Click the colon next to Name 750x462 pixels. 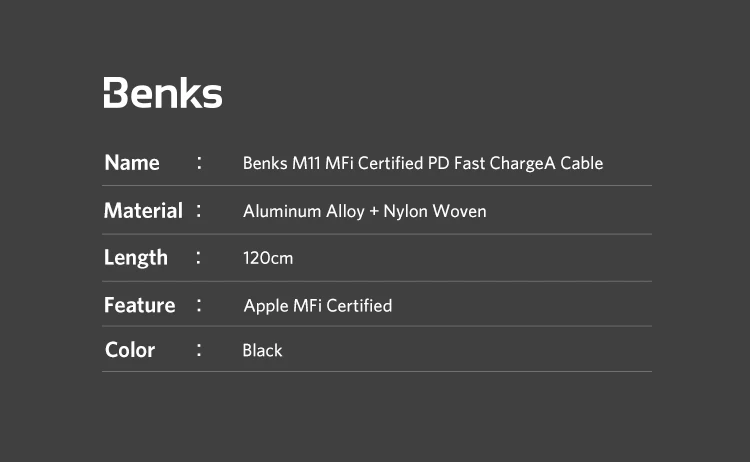pos(200,162)
